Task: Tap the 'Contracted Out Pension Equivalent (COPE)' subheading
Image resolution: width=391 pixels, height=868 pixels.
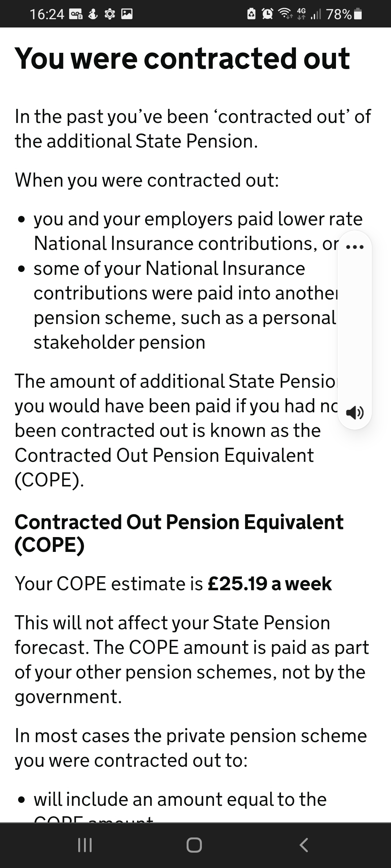Action: click(x=179, y=533)
